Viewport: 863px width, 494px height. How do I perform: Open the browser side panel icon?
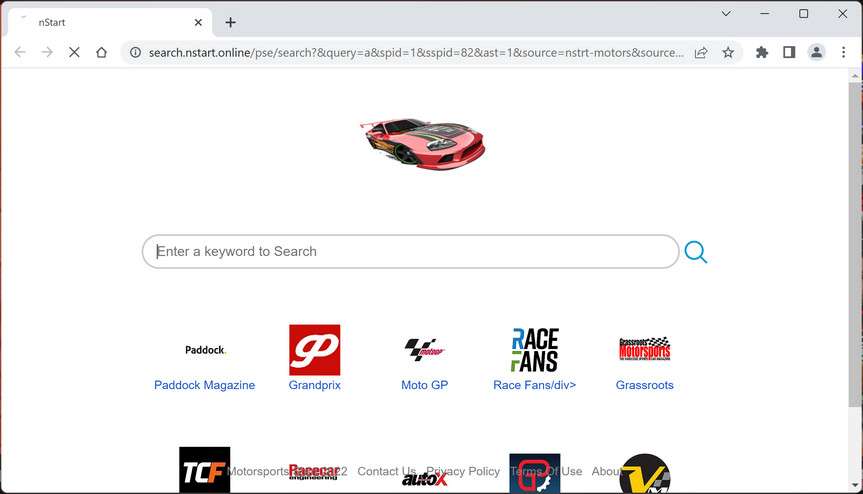tap(789, 52)
